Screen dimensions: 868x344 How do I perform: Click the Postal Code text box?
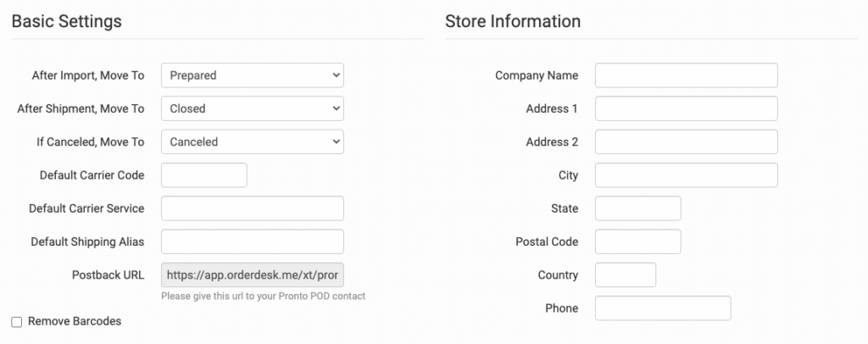coord(637,241)
